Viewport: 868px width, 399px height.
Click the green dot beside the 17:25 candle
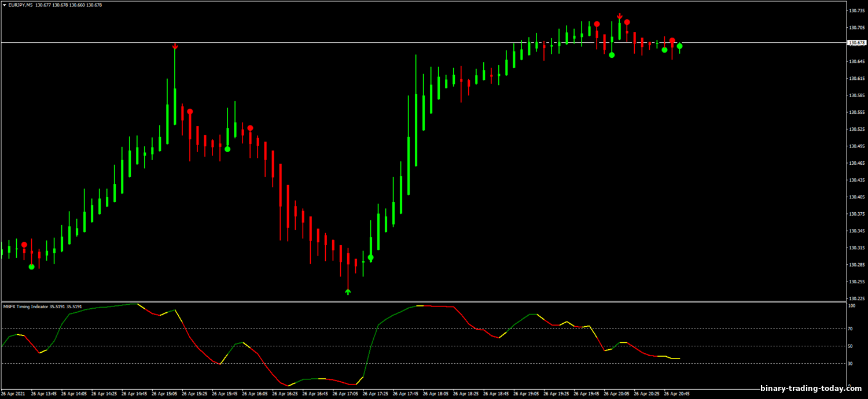click(x=370, y=257)
